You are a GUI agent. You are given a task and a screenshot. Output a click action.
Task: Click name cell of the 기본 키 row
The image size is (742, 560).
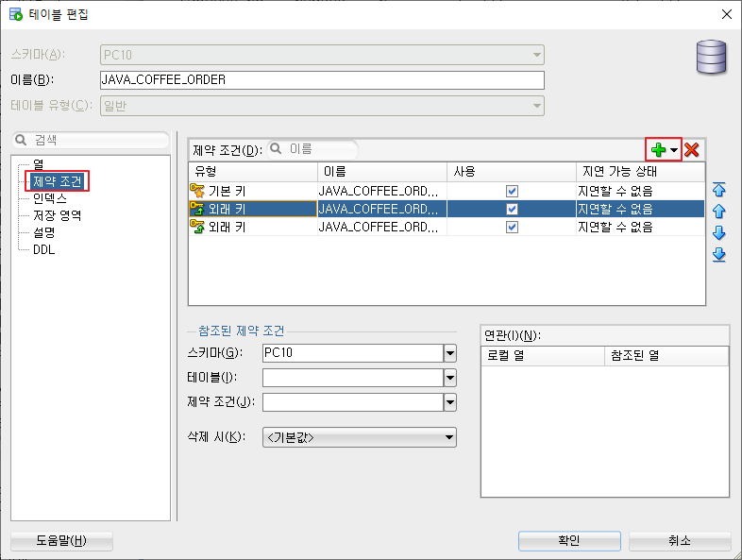pyautogui.click(x=382, y=191)
